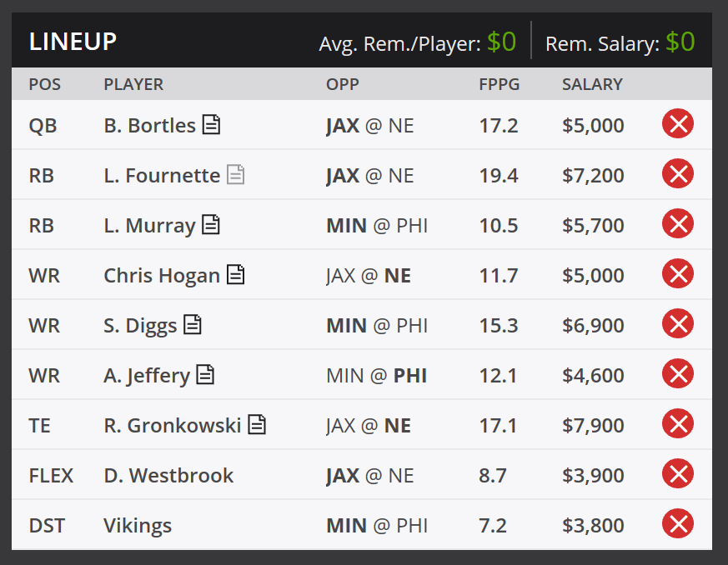Open L. Murray notes document icon

(211, 224)
